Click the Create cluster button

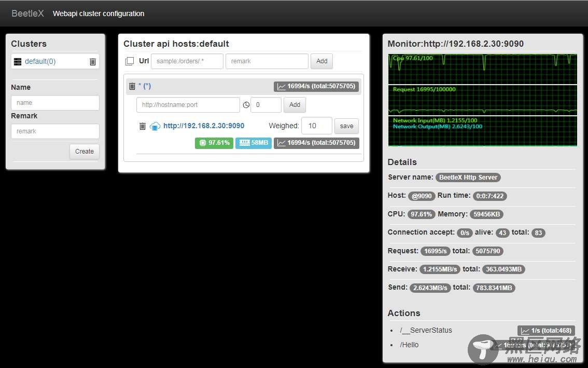coord(85,152)
